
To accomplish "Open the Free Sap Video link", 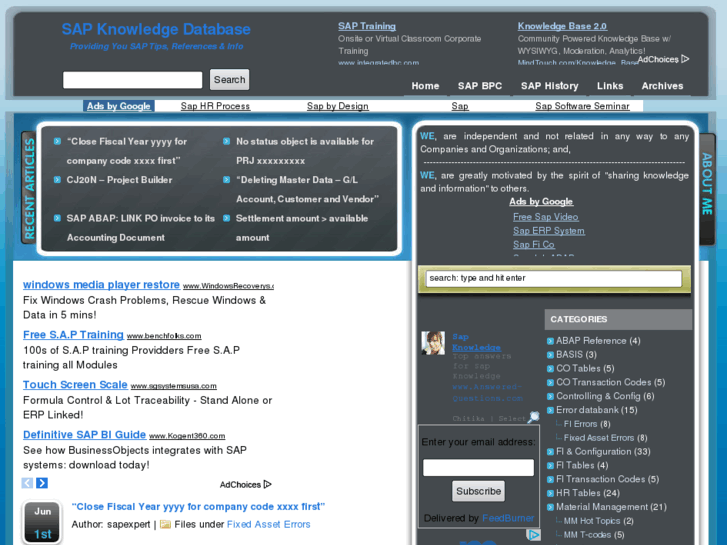I will pos(546,217).
